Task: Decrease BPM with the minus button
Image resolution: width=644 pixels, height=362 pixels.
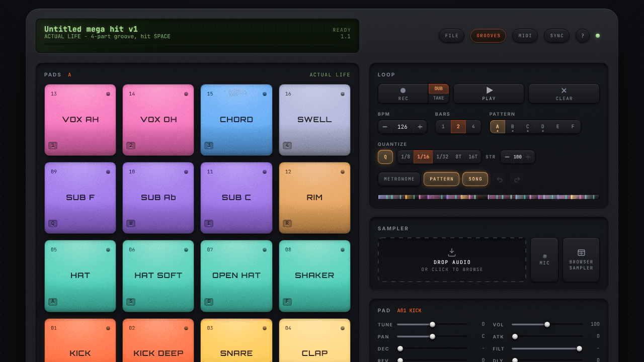Action: (385, 127)
